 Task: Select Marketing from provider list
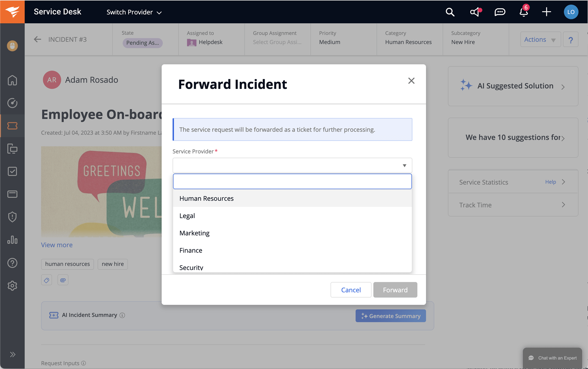[194, 233]
